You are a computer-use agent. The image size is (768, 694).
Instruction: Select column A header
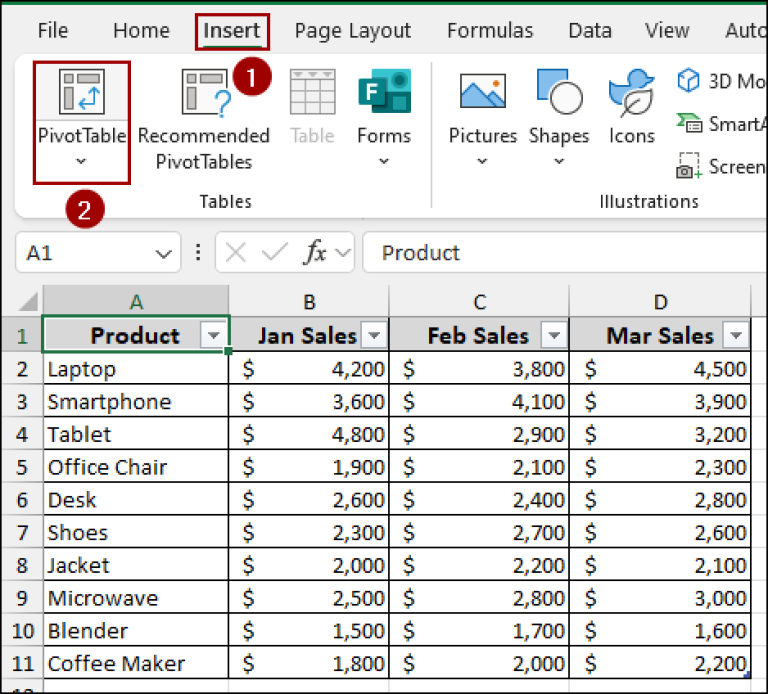tap(136, 302)
